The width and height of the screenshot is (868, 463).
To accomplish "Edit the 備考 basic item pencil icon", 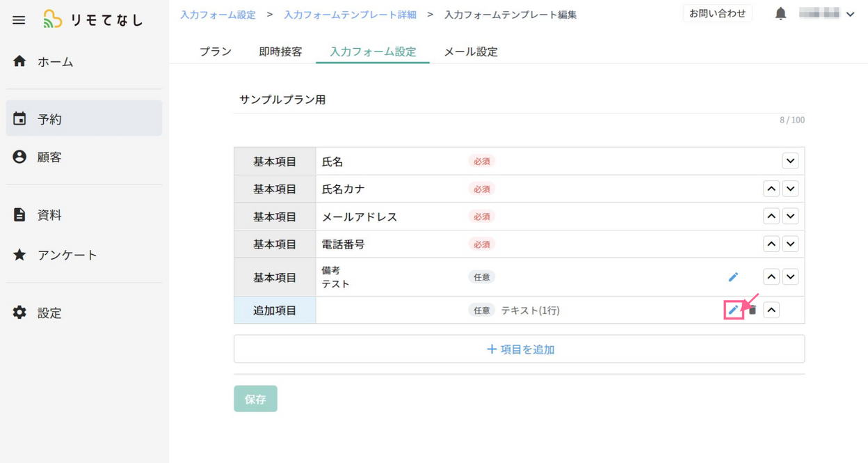I will point(733,277).
